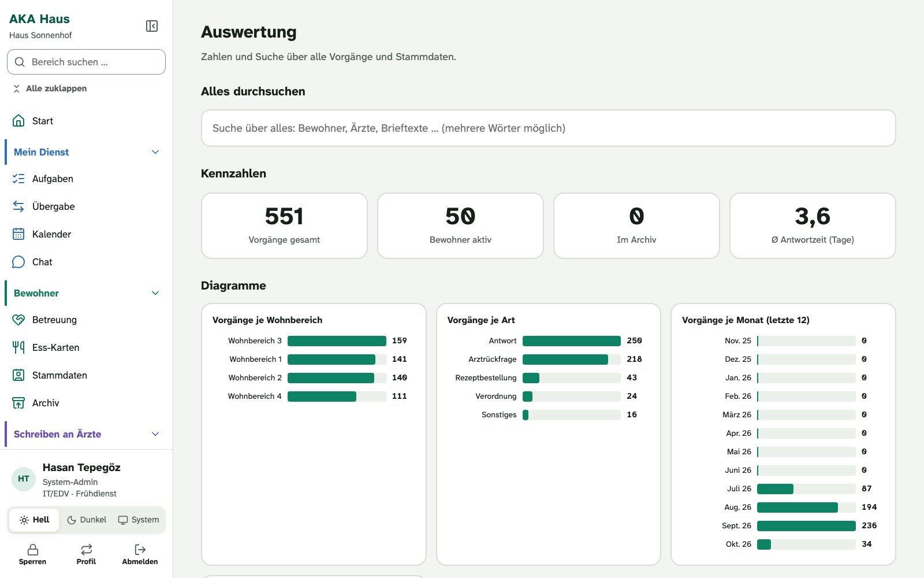Viewport: 924px width, 578px height.
Task: Click the Im Archiv card
Action: 636,225
